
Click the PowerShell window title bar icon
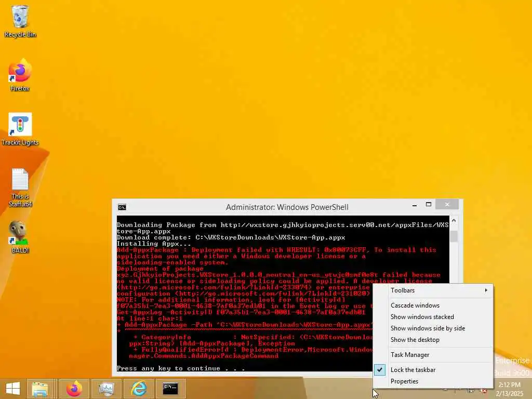[122, 207]
